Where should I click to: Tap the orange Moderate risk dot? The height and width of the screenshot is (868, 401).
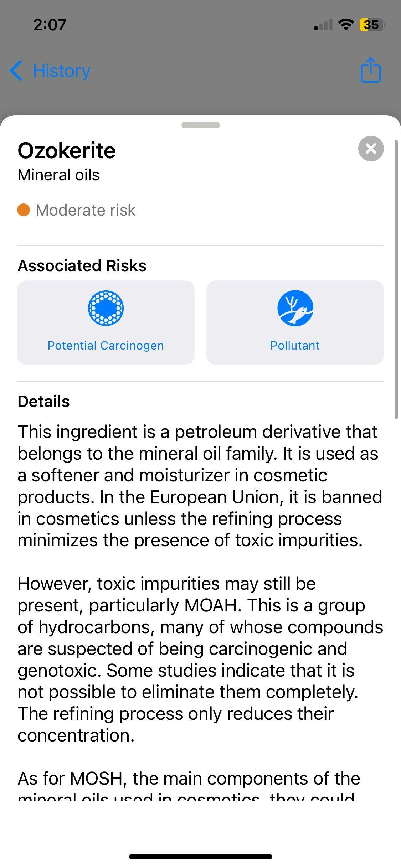24,210
